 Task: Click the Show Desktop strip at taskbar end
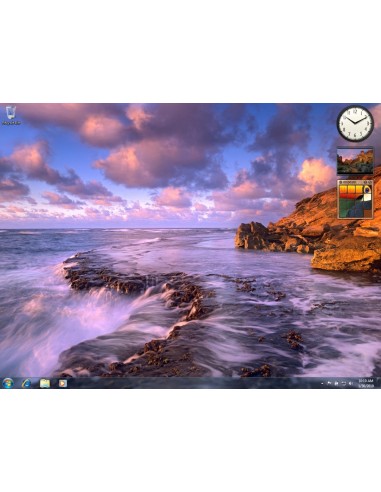[379, 383]
